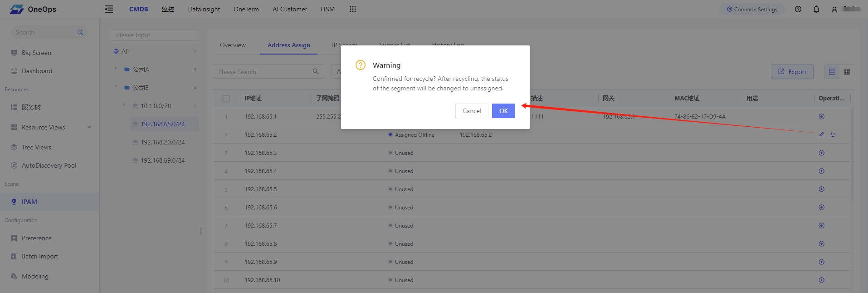The width and height of the screenshot is (868, 293).
Task: Assign address for 192.168.65.6 row
Action: pyautogui.click(x=821, y=208)
